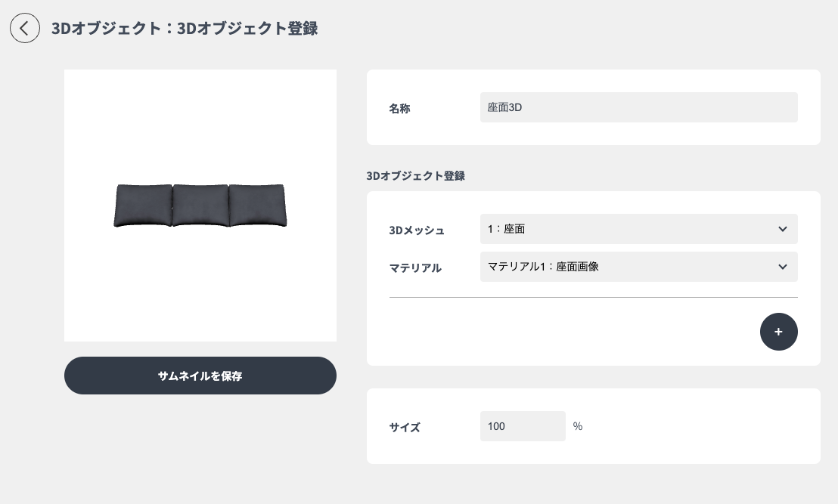838x504 pixels.
Task: Save the thumbnail with サムネイルを保存
Action: tap(200, 376)
